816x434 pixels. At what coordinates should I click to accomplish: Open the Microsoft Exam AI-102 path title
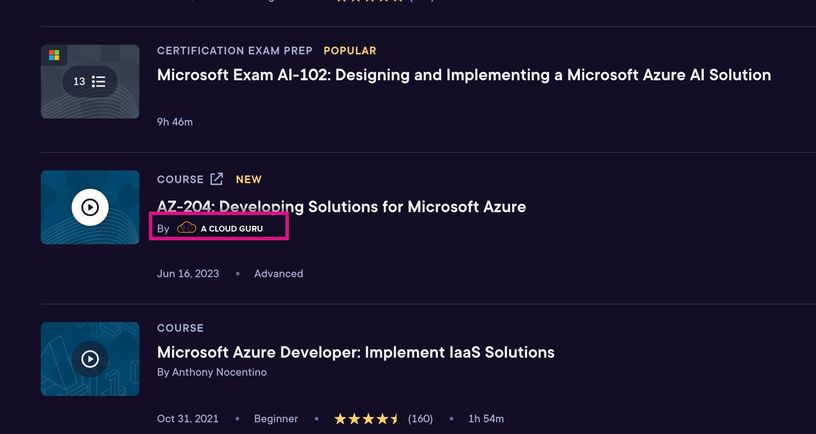464,75
